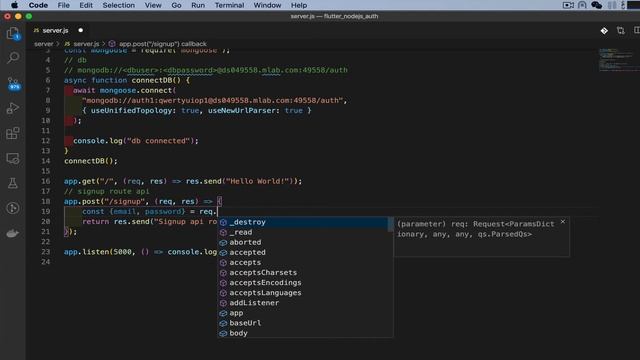Click the unsaved dot on server.js tab
This screenshot has width=640, height=360.
click(x=80, y=30)
